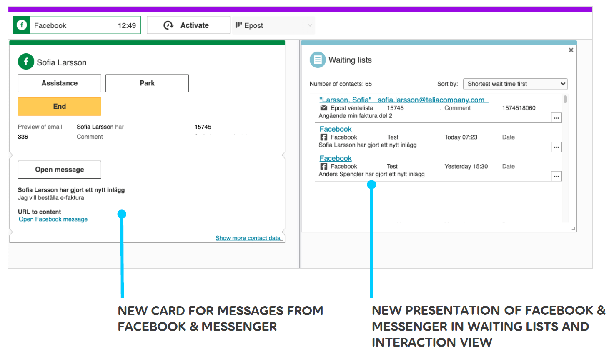Click the 'Preview of email' label

[x=40, y=127]
